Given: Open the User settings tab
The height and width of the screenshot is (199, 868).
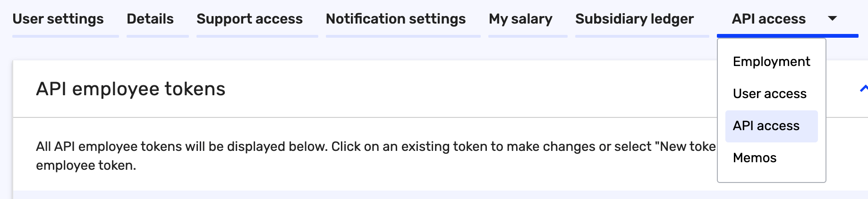Looking at the screenshot, I should 58,19.
